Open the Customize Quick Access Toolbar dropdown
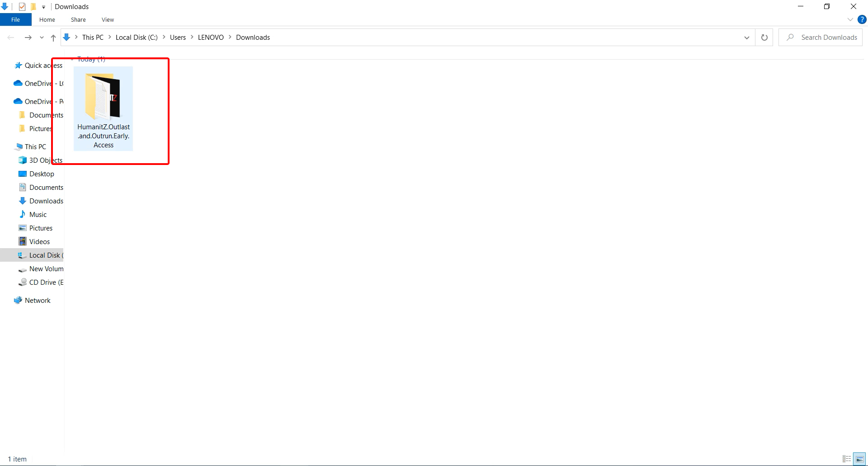Viewport: 868px width, 466px height. [x=43, y=7]
